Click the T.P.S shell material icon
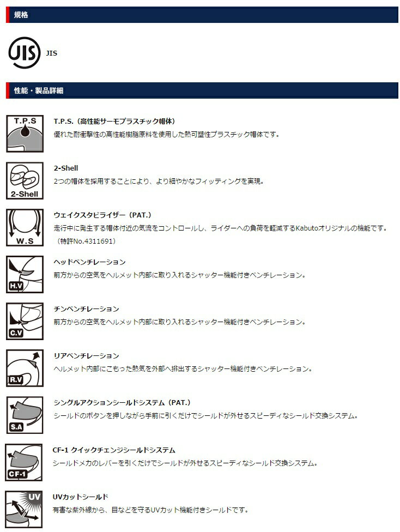400x532 pixels. point(25,134)
